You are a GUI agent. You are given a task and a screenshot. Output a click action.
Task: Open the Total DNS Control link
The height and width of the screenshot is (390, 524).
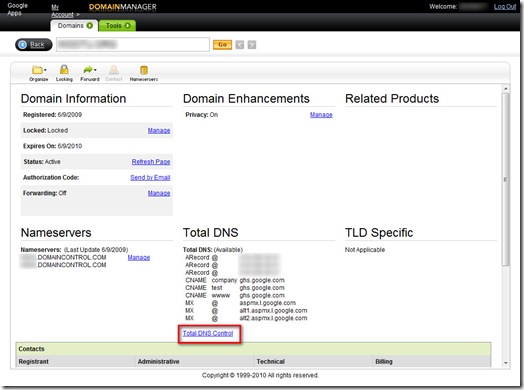tap(208, 333)
